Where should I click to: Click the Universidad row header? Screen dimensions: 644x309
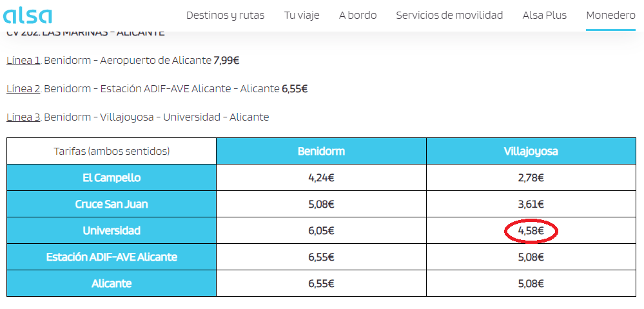tap(112, 231)
